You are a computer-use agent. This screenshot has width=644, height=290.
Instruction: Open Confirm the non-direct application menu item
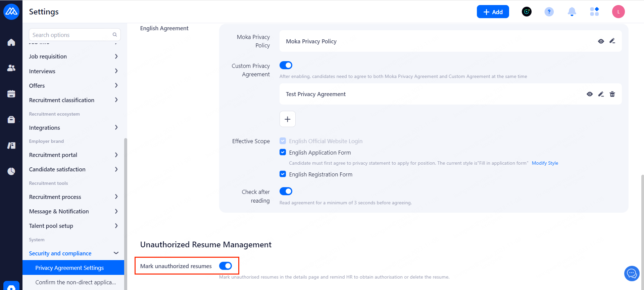(x=76, y=282)
